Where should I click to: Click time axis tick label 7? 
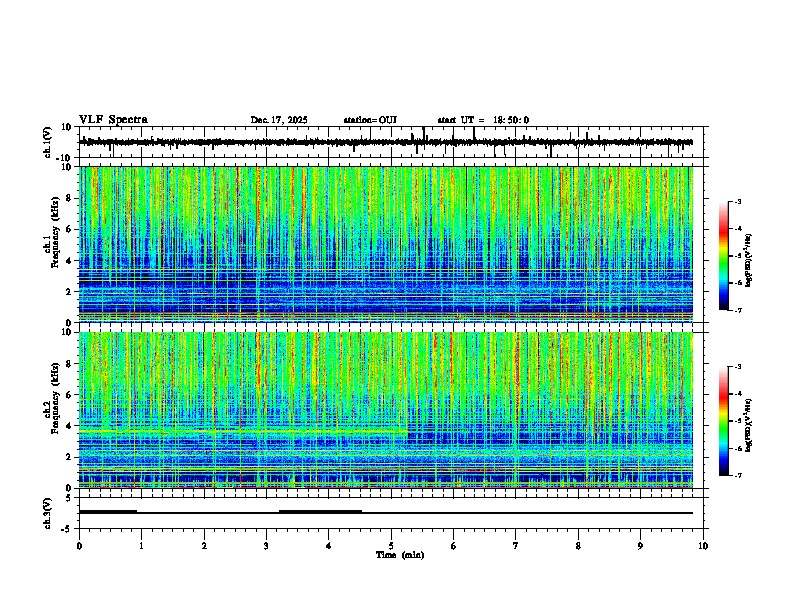(516, 546)
